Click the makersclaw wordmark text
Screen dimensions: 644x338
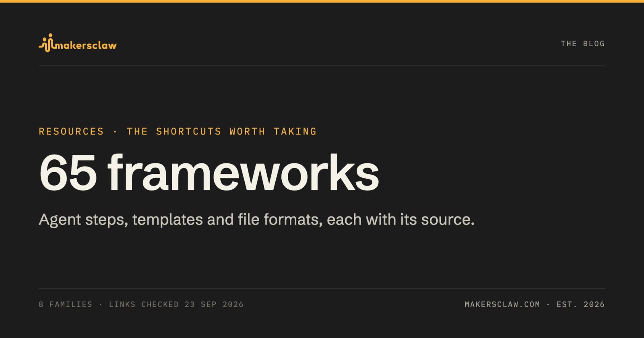tap(86, 45)
